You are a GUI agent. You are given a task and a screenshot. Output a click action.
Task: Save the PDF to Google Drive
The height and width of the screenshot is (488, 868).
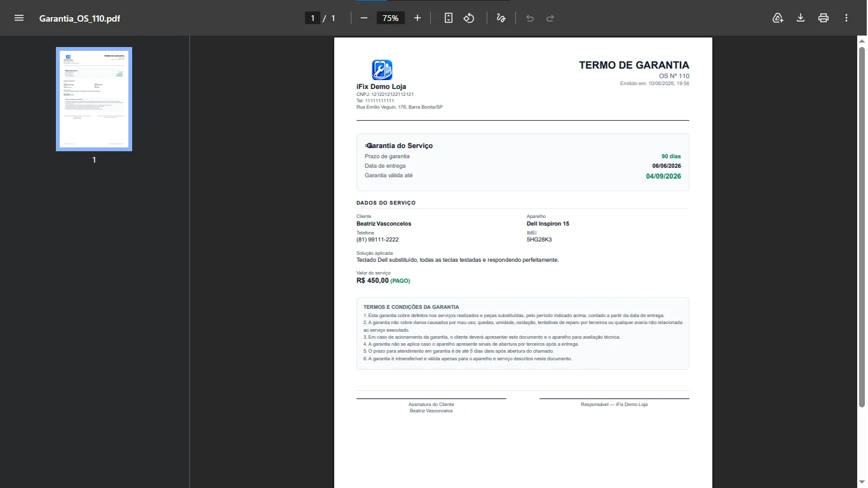pyautogui.click(x=778, y=18)
